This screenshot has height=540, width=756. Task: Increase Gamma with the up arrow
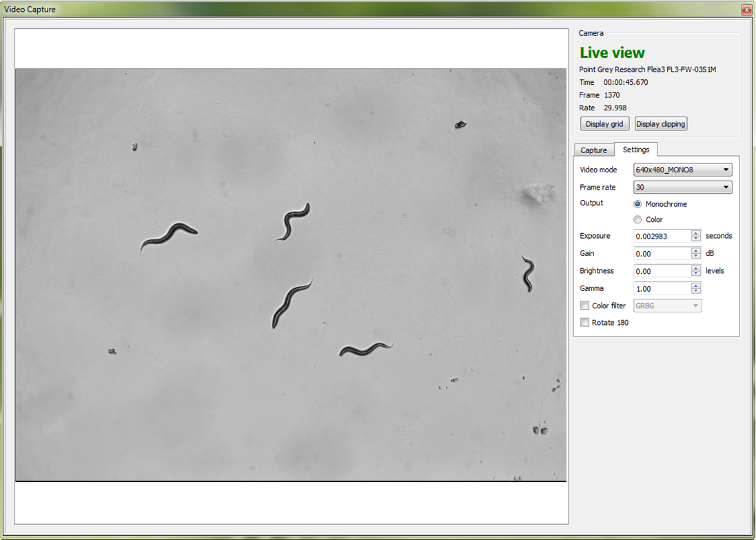tap(696, 286)
